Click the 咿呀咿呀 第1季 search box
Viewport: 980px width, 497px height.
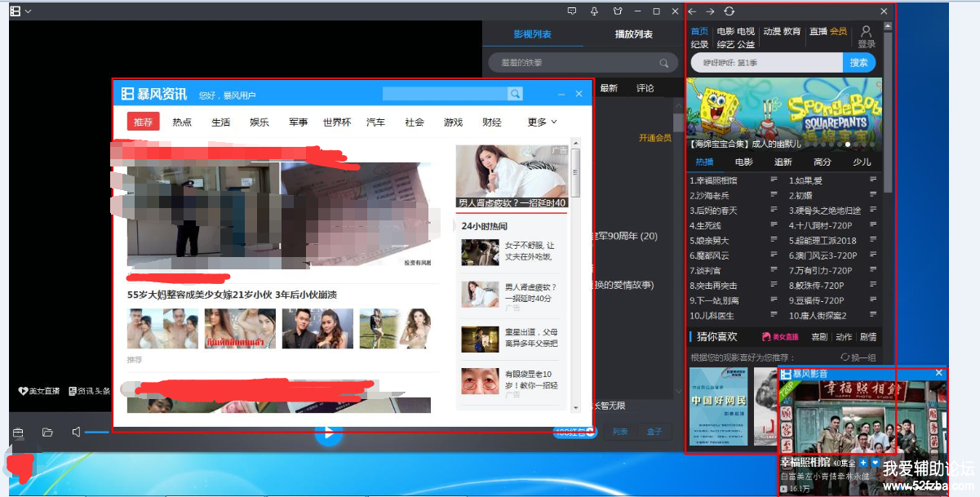coord(766,63)
